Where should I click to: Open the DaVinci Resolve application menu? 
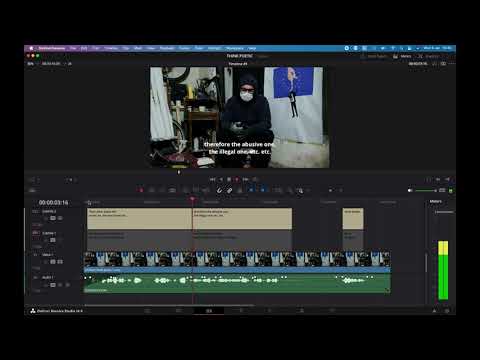(51, 48)
